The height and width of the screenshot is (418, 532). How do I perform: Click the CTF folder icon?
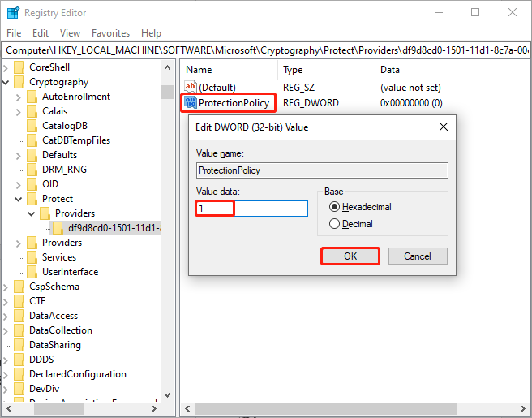pyautogui.click(x=19, y=301)
